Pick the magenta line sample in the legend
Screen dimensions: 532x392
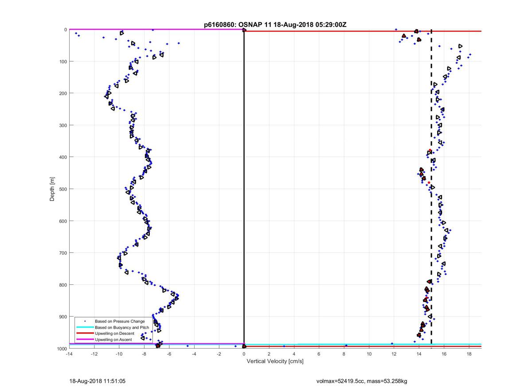[x=85, y=340]
